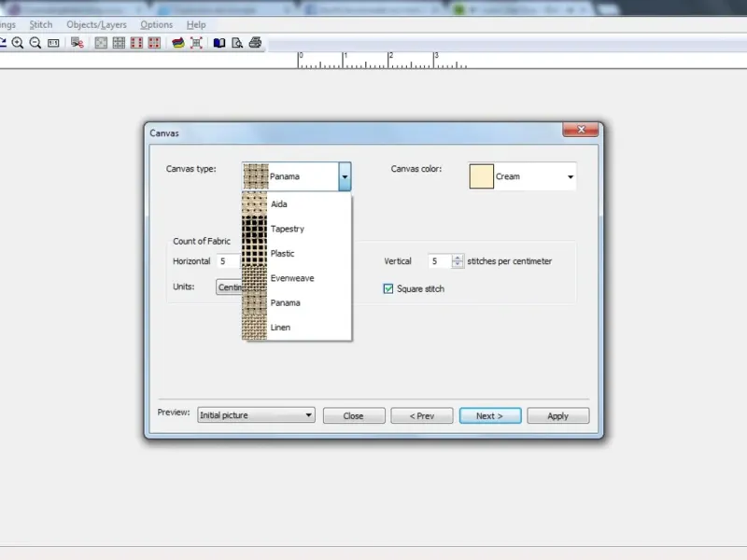
Task: Click the Apply button
Action: [558, 415]
